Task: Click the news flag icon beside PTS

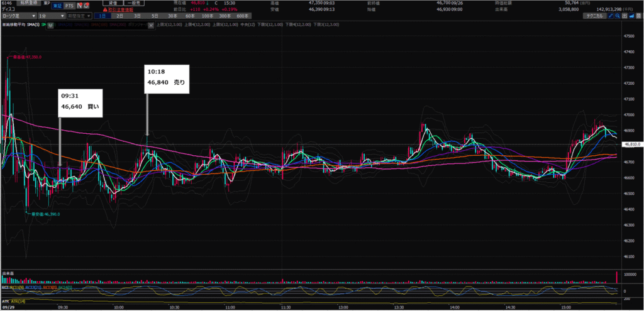Action: (x=80, y=5)
